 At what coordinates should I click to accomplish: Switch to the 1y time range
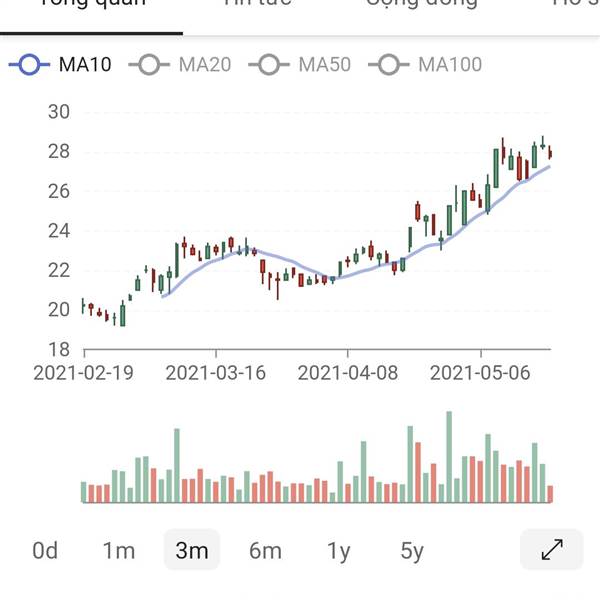(339, 551)
